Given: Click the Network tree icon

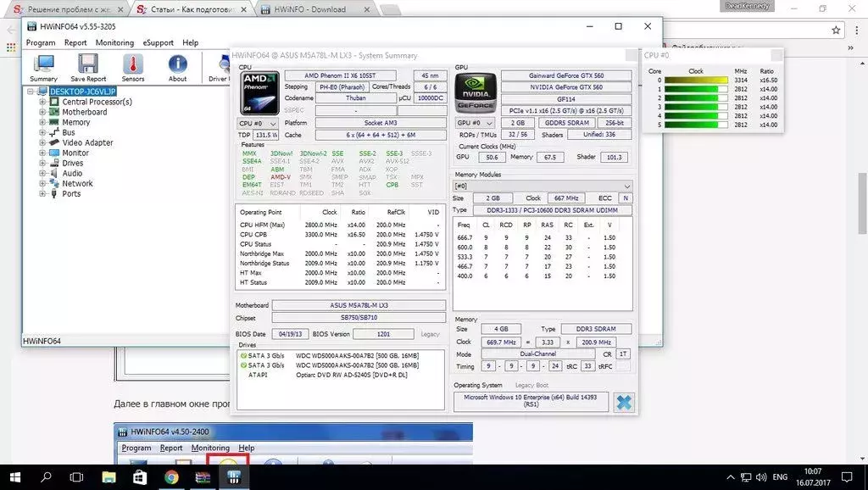Looking at the screenshot, I should pos(54,183).
